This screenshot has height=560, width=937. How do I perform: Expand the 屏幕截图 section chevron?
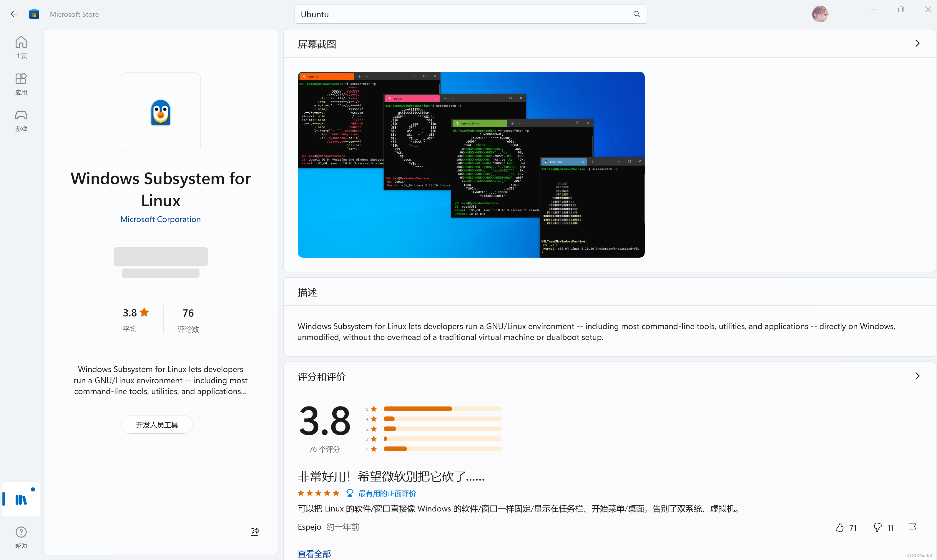[x=917, y=44]
